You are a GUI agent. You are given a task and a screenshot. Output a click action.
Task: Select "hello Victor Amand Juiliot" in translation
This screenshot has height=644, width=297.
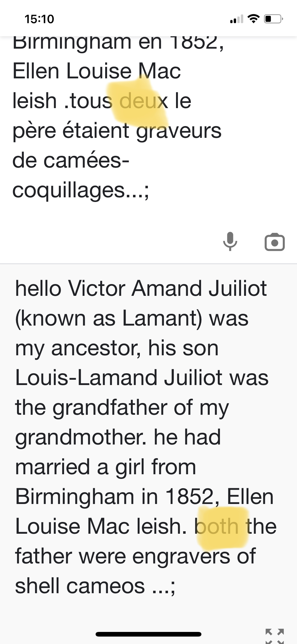pyautogui.click(x=141, y=289)
